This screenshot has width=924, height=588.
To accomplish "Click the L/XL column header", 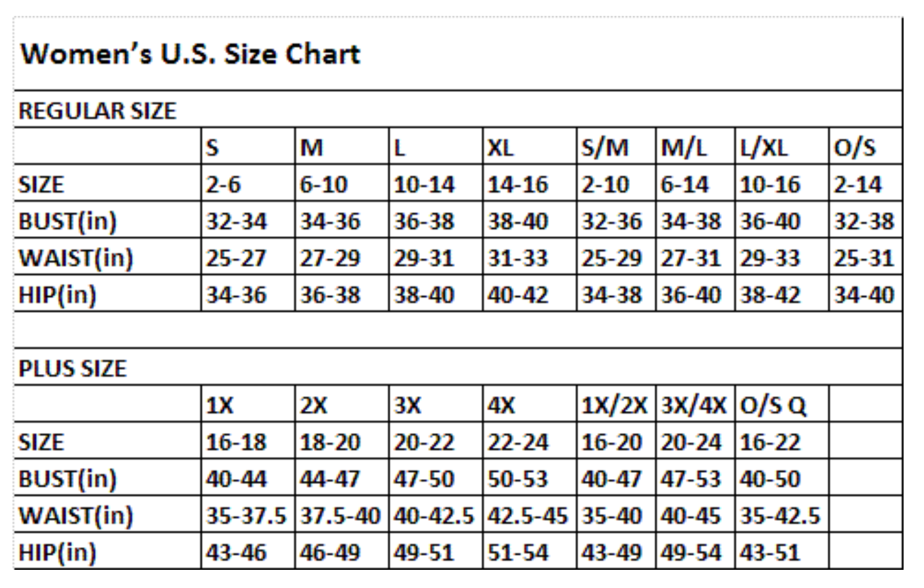I will pos(764,148).
